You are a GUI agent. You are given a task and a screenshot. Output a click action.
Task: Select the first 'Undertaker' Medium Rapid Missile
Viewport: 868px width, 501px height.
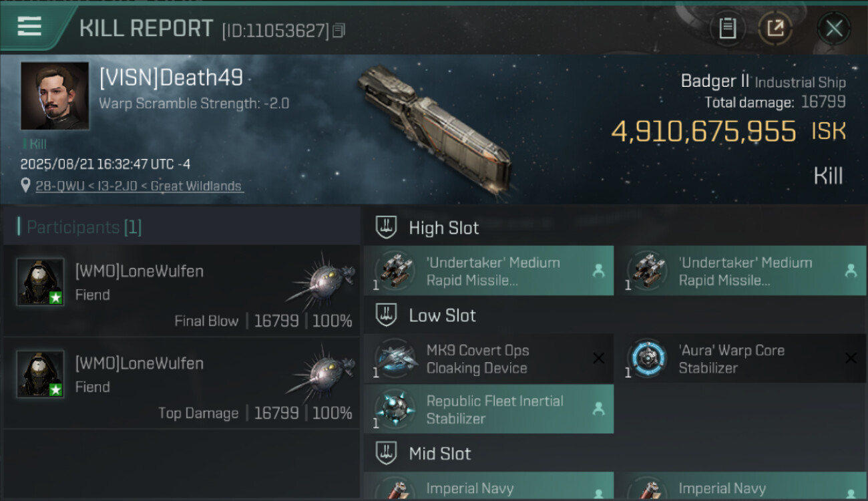click(x=488, y=271)
